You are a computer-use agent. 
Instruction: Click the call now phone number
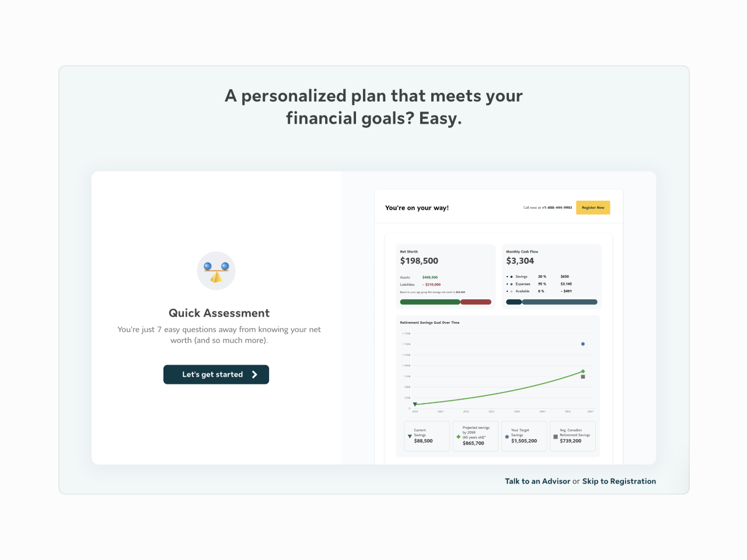tap(557, 208)
